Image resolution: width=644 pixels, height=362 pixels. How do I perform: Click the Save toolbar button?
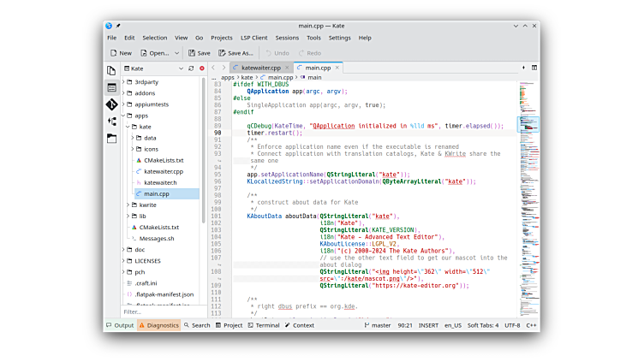(199, 53)
